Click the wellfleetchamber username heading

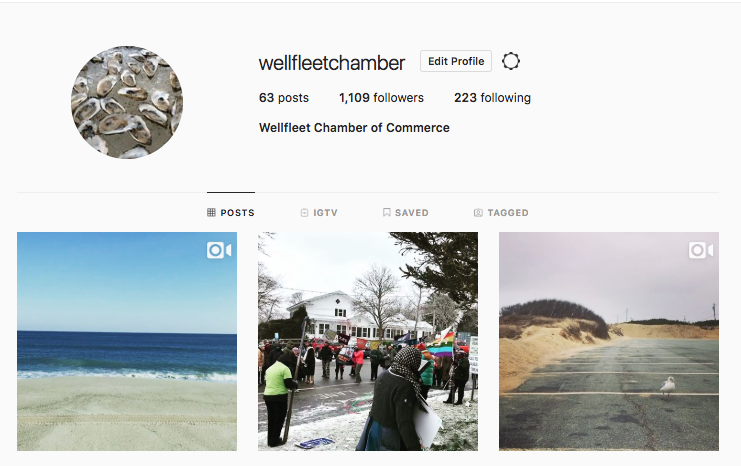(332, 63)
